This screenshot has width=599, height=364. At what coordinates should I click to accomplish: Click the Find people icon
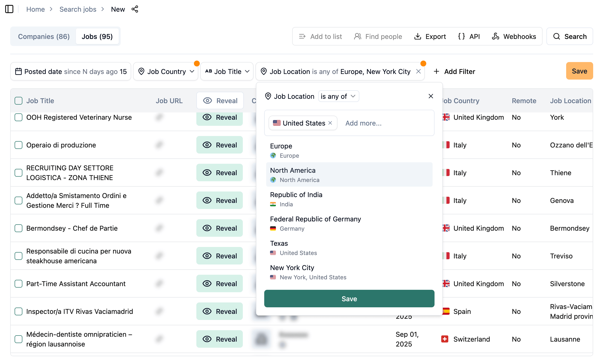[357, 36]
